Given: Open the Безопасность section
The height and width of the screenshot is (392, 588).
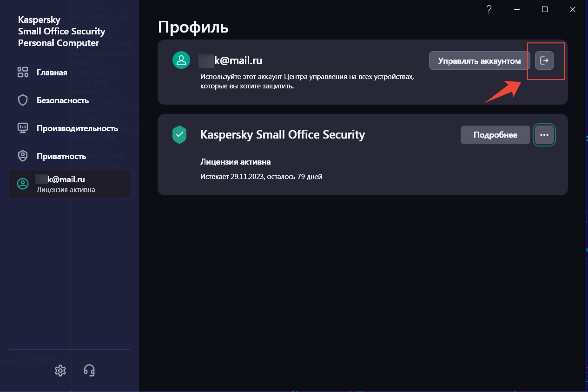Looking at the screenshot, I should pos(69,100).
